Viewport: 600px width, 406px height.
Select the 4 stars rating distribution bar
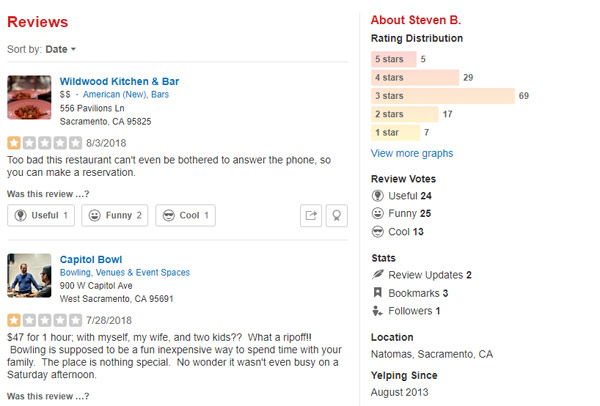[x=414, y=77]
